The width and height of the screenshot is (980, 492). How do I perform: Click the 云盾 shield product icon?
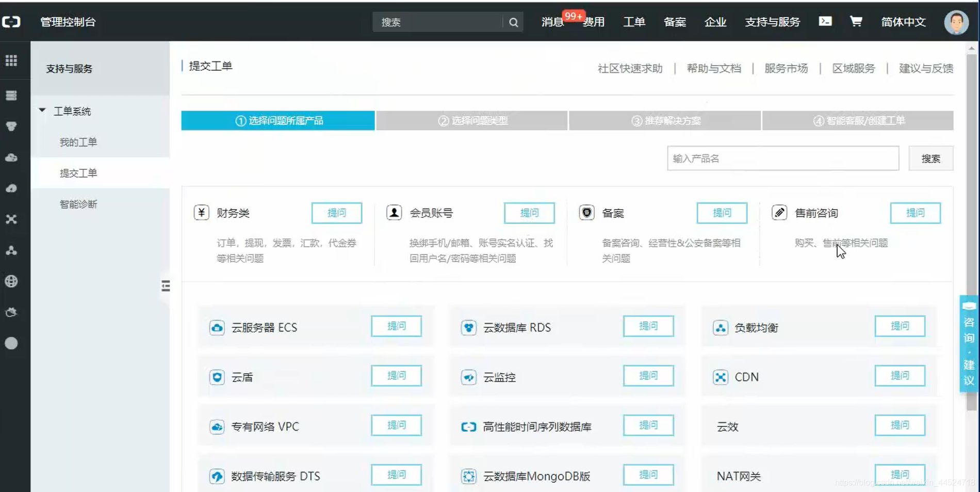point(217,377)
